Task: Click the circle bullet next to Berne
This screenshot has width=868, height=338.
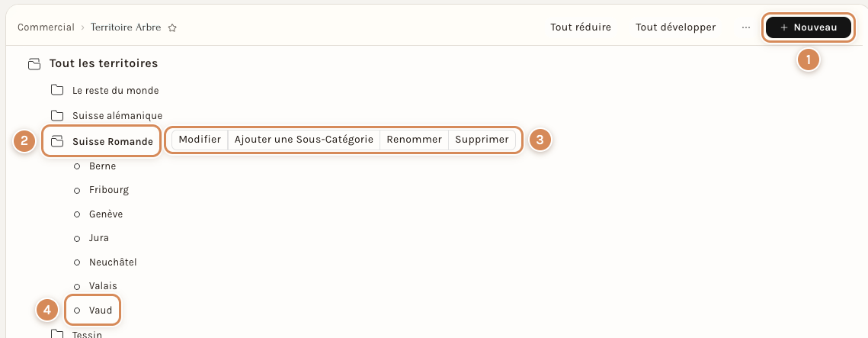Action: pyautogui.click(x=78, y=166)
